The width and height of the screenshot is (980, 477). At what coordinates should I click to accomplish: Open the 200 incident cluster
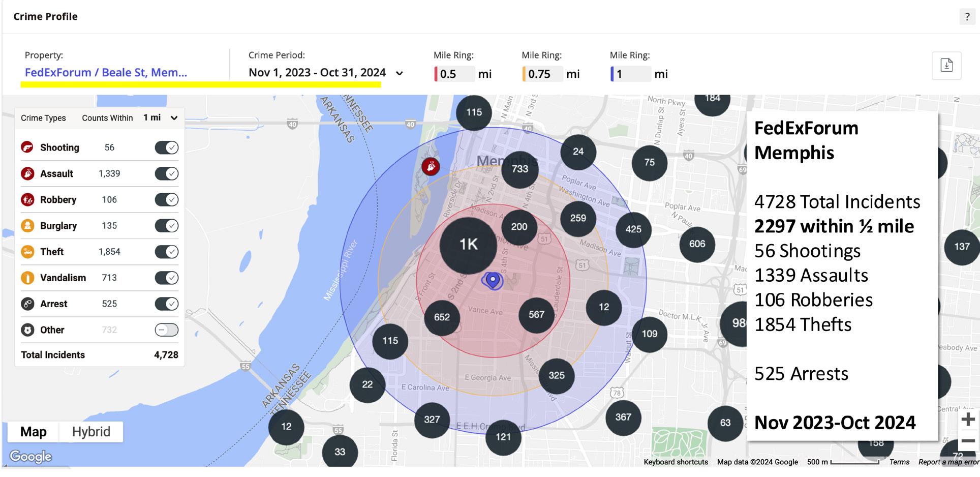click(519, 227)
